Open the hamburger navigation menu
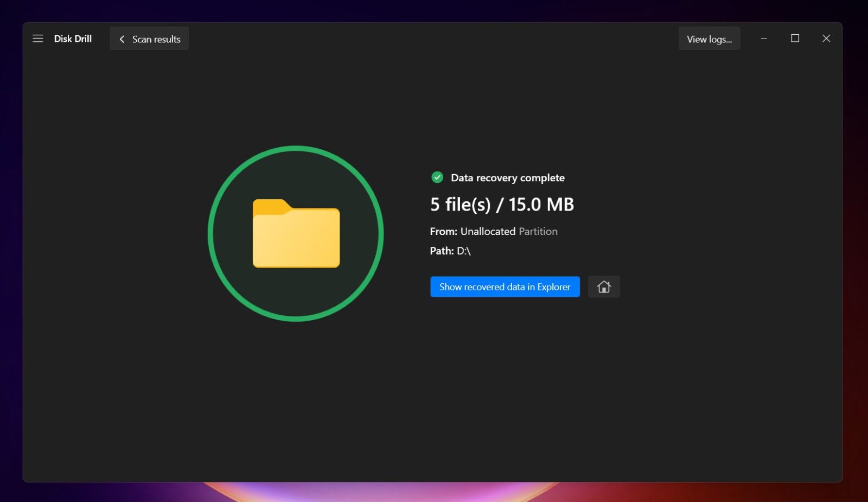 click(x=37, y=38)
